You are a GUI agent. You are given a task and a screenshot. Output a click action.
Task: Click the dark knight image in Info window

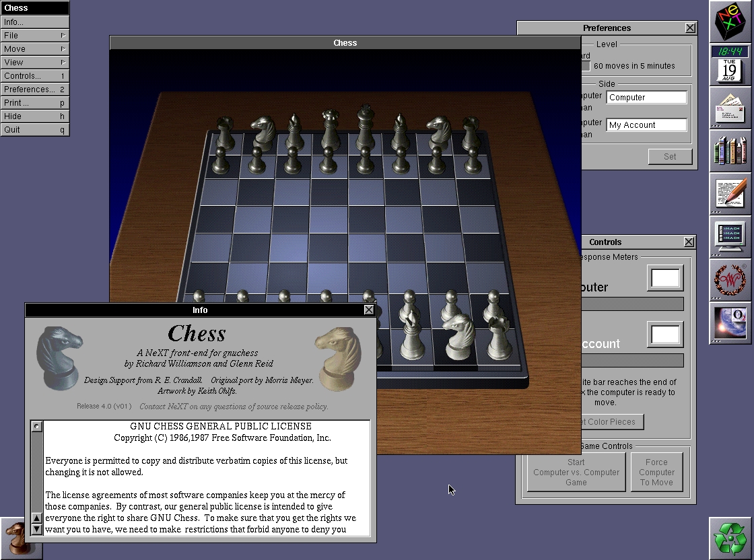tap(59, 359)
